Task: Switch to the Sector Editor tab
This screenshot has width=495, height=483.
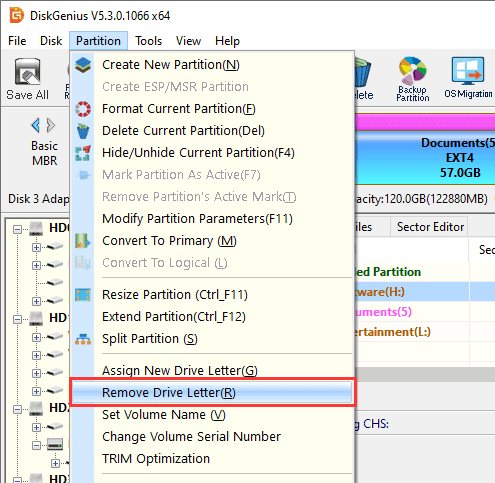Action: point(430,227)
